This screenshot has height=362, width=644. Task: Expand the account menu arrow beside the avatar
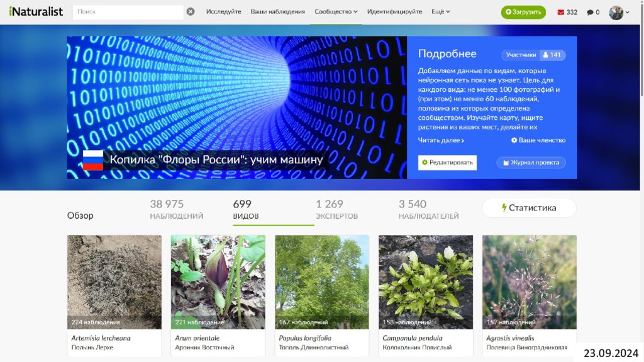[x=627, y=13]
